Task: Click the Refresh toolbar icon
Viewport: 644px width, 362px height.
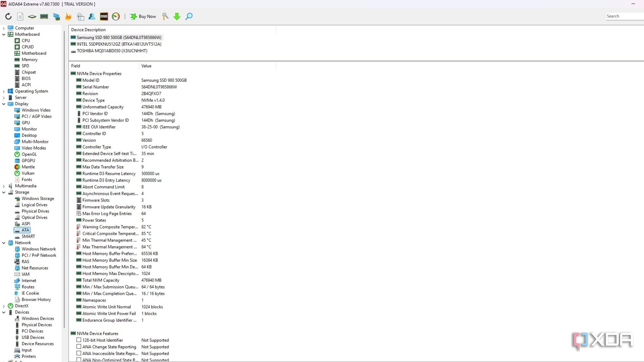Action: point(8,16)
